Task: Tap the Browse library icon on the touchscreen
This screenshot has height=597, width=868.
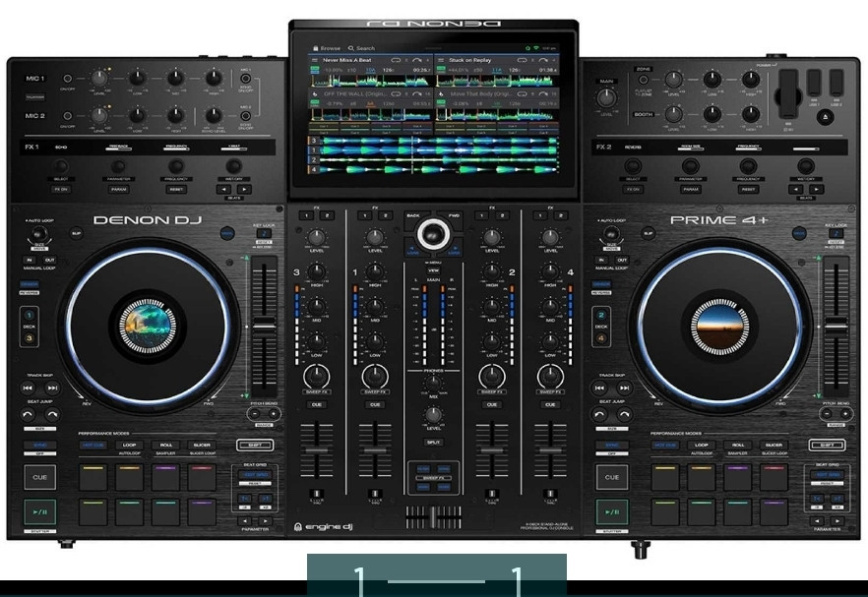Action: (315, 46)
